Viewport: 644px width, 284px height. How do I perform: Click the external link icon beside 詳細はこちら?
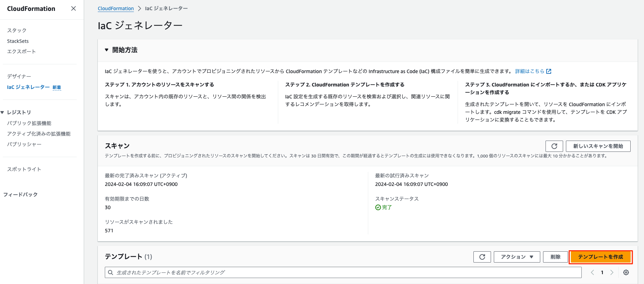tap(549, 71)
